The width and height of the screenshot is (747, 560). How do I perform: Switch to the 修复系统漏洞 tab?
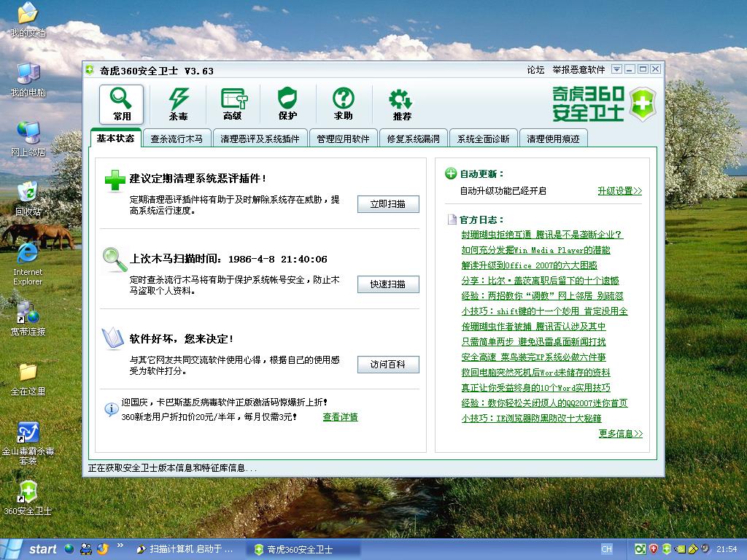[x=413, y=139]
